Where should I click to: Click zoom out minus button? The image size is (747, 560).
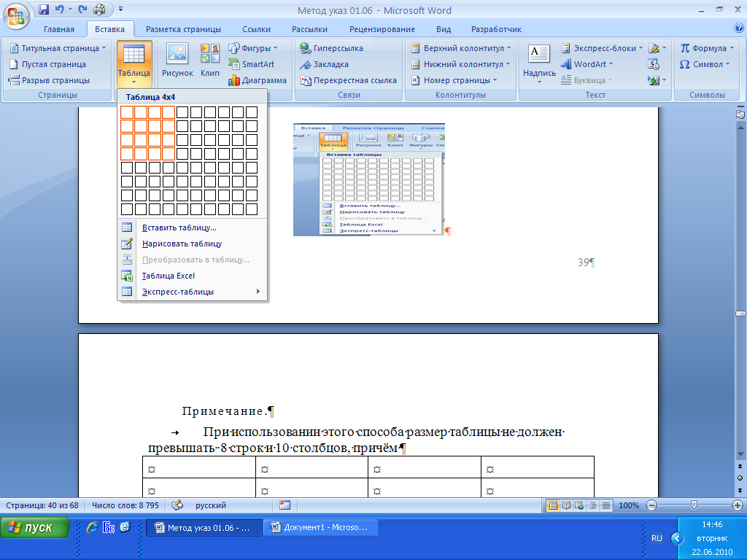(x=651, y=505)
